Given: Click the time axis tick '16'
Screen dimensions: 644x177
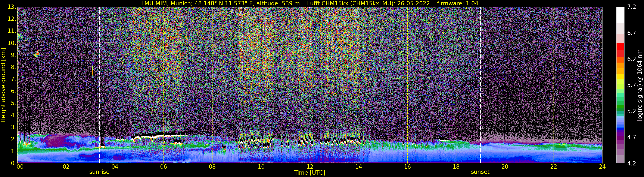Looking at the screenshot, I should pyautogui.click(x=407, y=167).
